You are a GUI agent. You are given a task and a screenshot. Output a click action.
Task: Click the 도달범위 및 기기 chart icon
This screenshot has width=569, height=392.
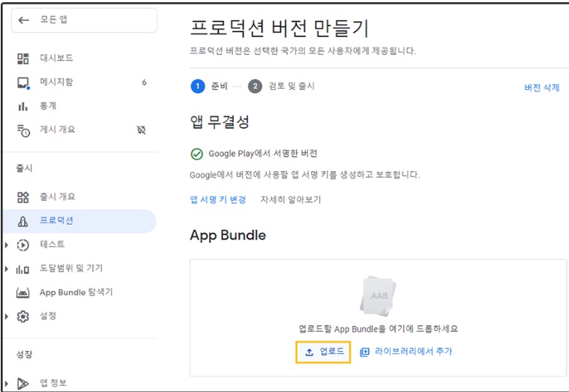(22, 269)
